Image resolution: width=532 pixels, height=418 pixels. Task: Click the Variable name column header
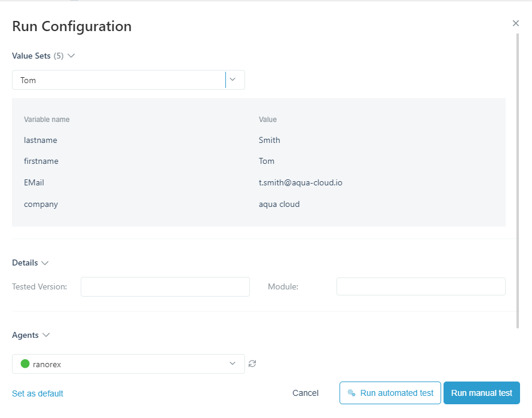(47, 120)
